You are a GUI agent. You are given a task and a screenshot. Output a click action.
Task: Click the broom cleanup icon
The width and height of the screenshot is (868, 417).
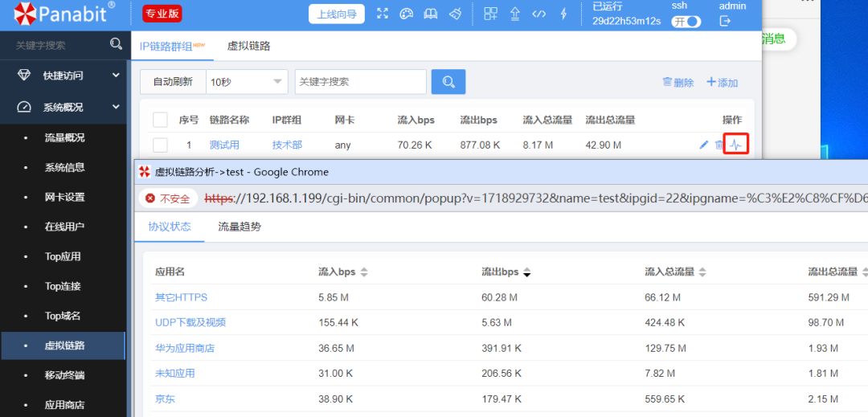(x=454, y=14)
